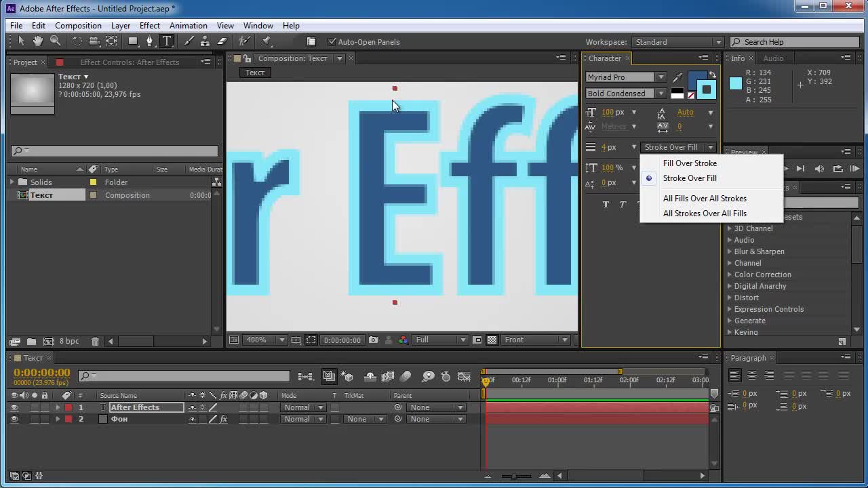Take a snapshot with the camera icon
Image resolution: width=868 pixels, height=488 pixels.
click(374, 340)
